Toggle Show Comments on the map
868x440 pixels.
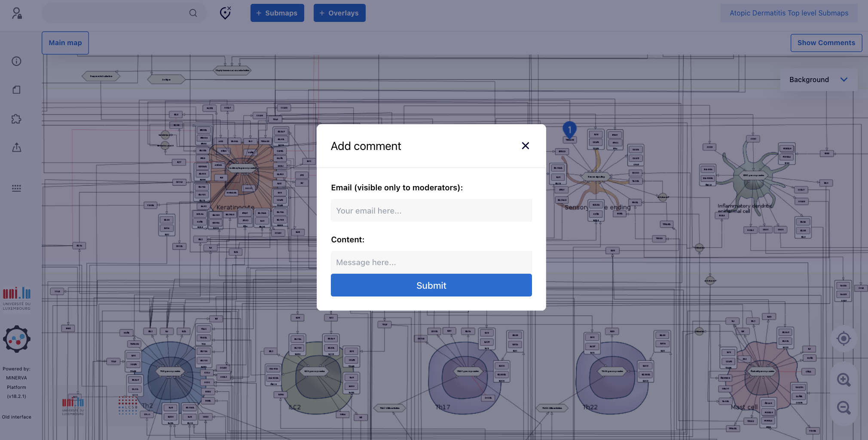(826, 43)
